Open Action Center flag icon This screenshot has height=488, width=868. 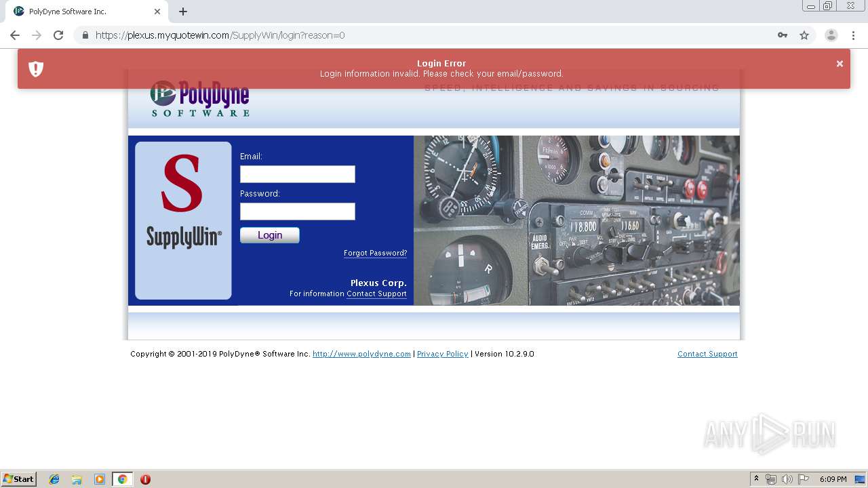804,479
